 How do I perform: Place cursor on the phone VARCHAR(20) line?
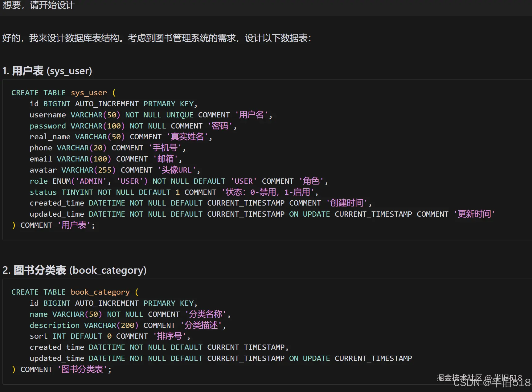[x=107, y=148]
